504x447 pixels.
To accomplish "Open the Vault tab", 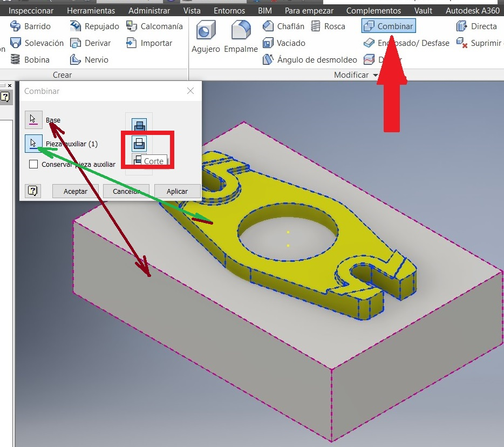I will (423, 11).
